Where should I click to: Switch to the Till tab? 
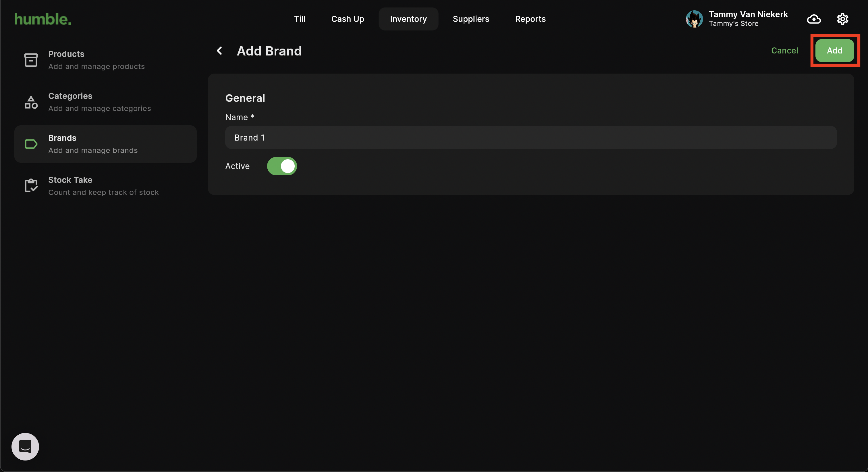click(x=300, y=19)
